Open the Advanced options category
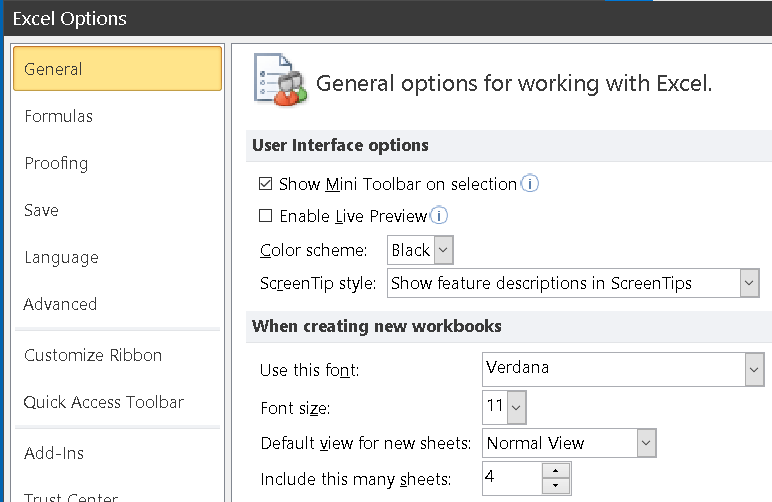The width and height of the screenshot is (772, 502). point(60,304)
